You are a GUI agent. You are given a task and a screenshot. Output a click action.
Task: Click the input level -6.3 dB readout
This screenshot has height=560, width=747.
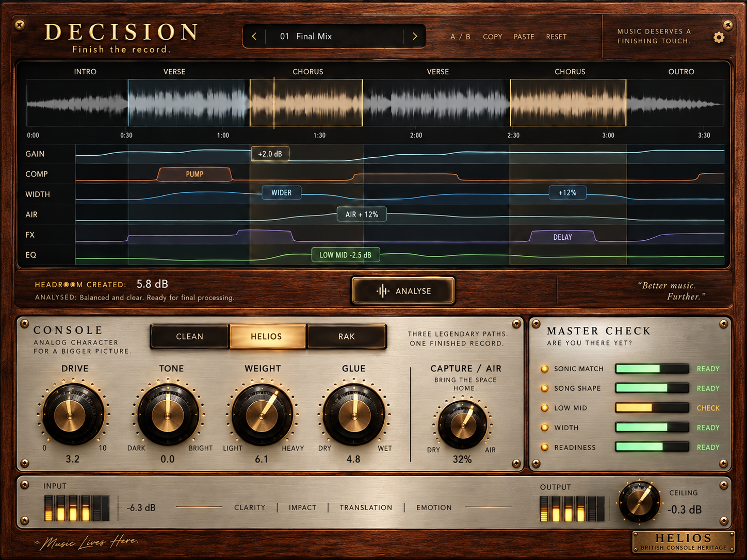141,508
